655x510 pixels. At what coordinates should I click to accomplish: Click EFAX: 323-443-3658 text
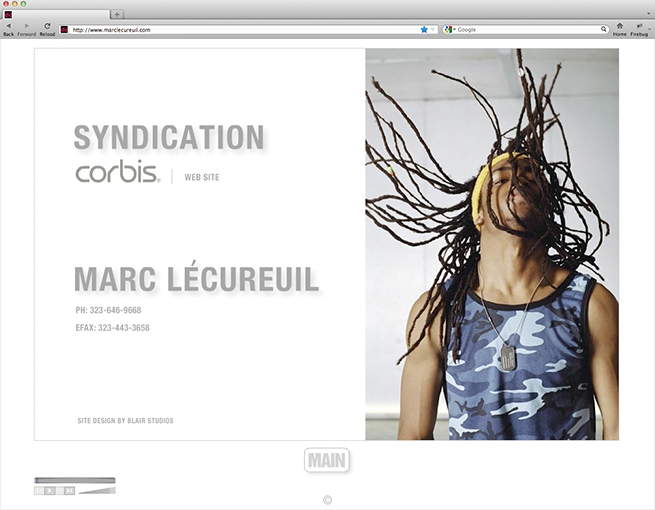[x=112, y=327]
